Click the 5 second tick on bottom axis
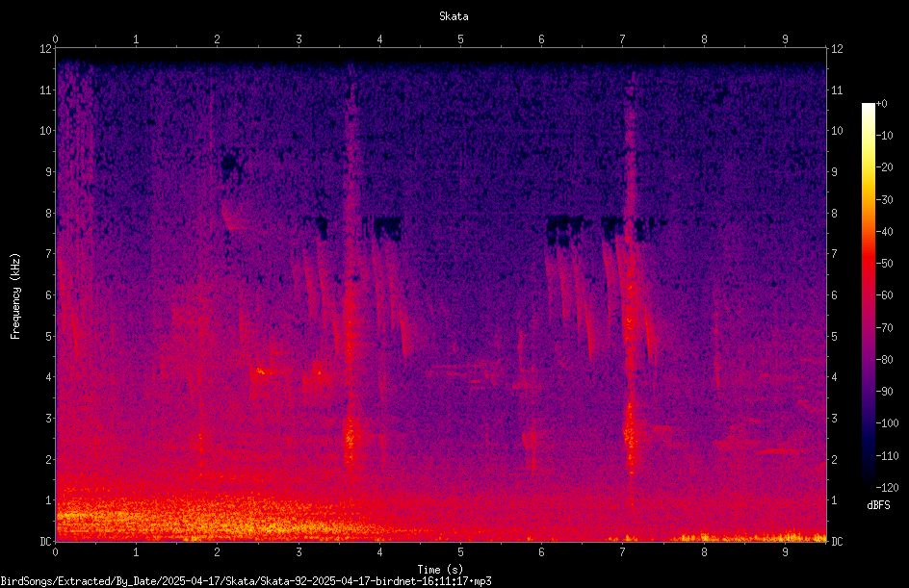 click(x=460, y=552)
